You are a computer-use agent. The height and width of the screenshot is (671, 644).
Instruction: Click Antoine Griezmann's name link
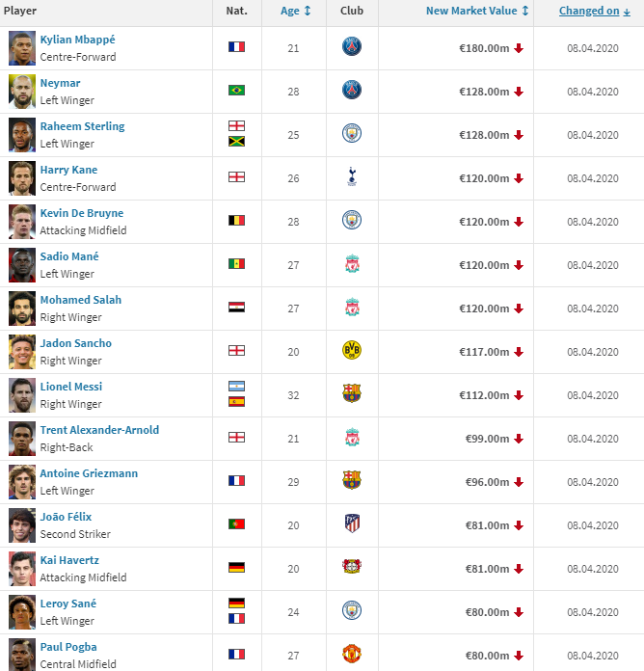[x=89, y=473]
